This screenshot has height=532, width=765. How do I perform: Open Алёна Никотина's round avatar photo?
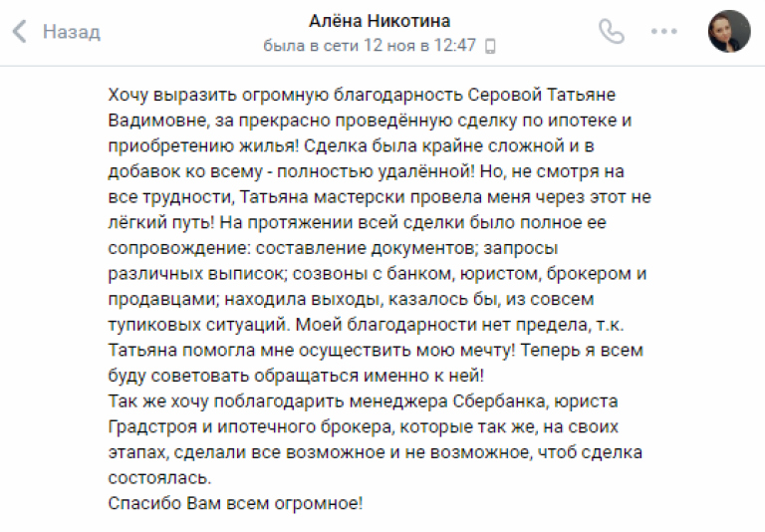(x=729, y=31)
